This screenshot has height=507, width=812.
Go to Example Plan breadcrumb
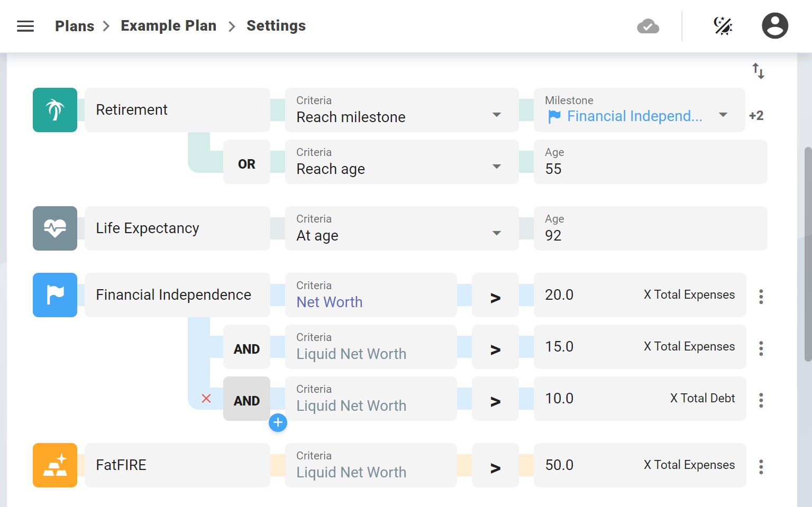tap(168, 26)
